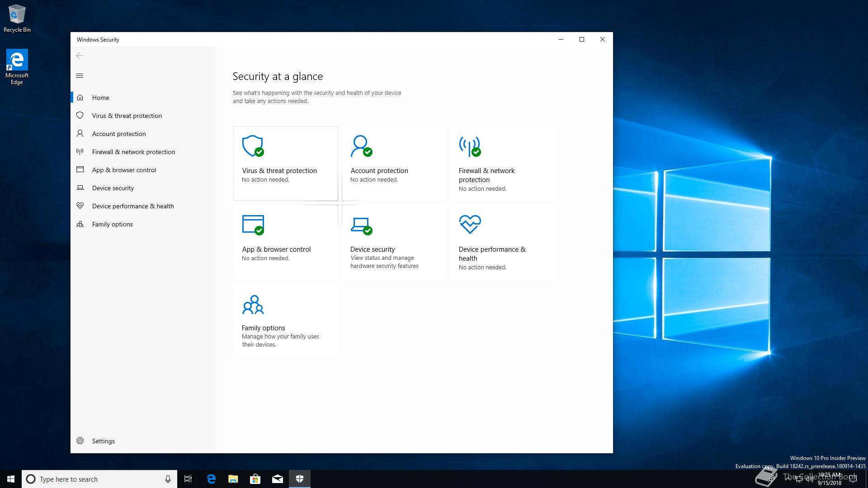Click the taskbar search box
The image size is (868, 488).
[x=99, y=479]
